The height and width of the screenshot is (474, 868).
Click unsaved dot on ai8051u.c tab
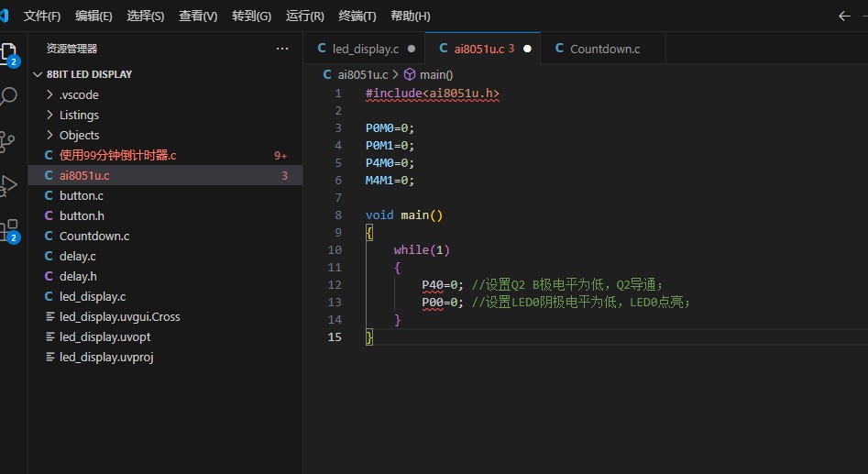(x=528, y=49)
